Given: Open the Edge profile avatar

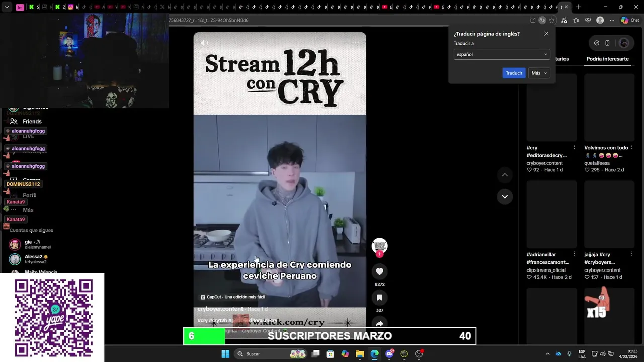Looking at the screenshot, I should click(x=600, y=20).
